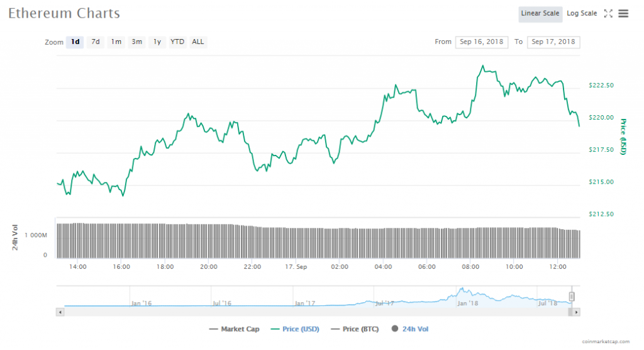Screen dimensions: 644x350
Task: Choose the YTD zoom option
Action: click(178, 42)
